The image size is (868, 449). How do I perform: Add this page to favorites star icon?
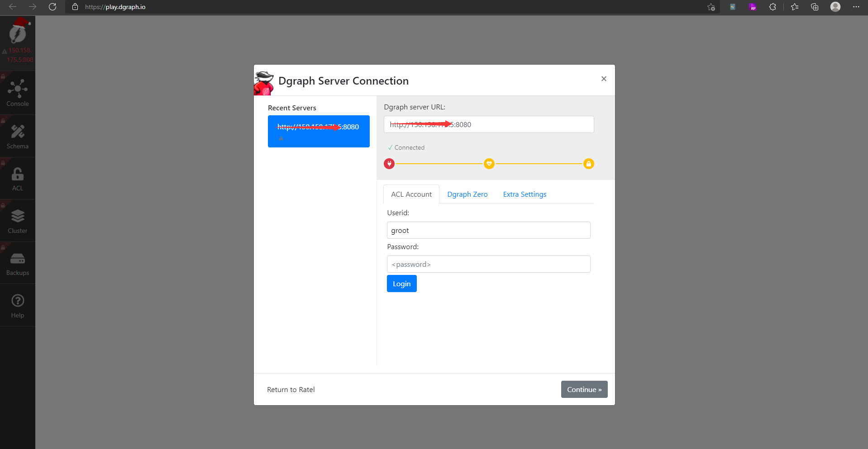711,7
